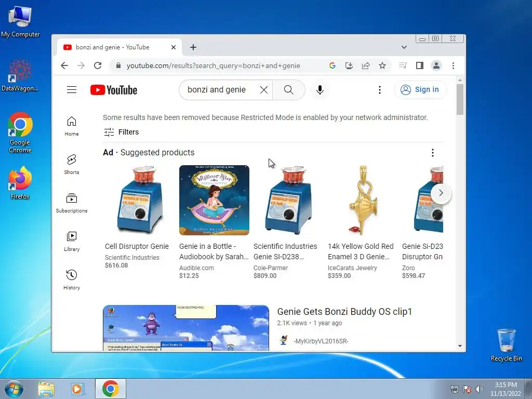Open the Windows Start button

pyautogui.click(x=14, y=389)
